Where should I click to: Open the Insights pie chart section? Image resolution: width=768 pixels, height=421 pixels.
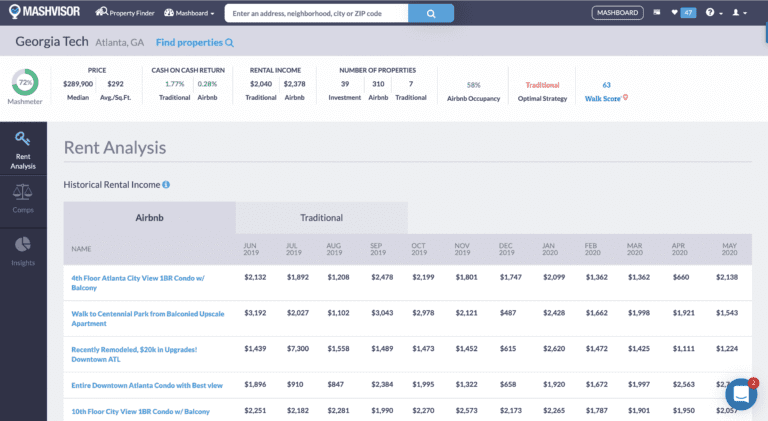point(22,249)
